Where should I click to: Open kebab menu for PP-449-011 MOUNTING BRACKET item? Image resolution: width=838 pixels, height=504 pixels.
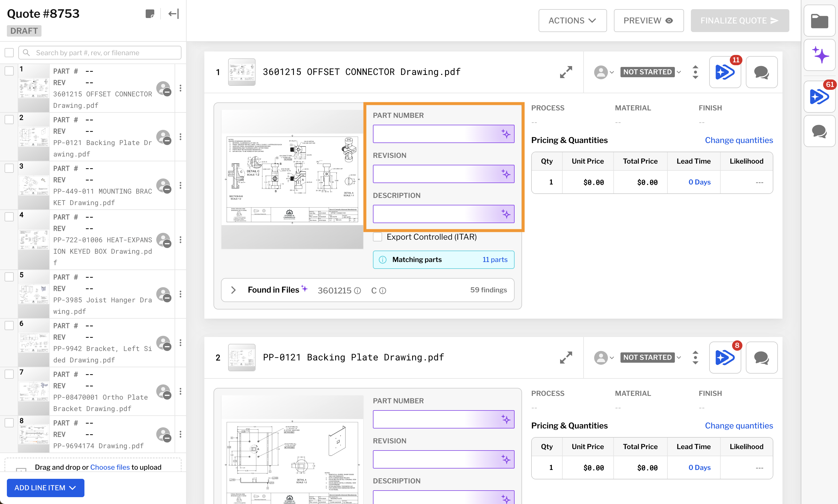[180, 185]
